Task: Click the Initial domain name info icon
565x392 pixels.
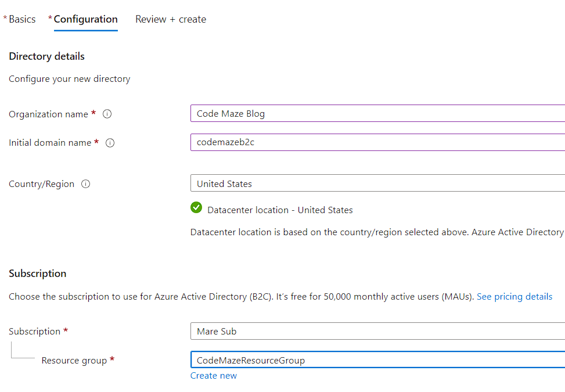Action: [x=110, y=143]
